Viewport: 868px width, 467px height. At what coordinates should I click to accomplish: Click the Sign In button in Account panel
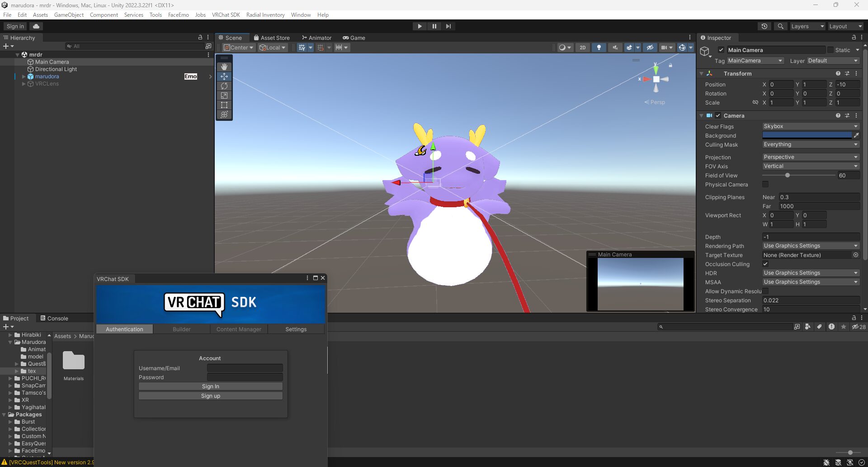[210, 386]
